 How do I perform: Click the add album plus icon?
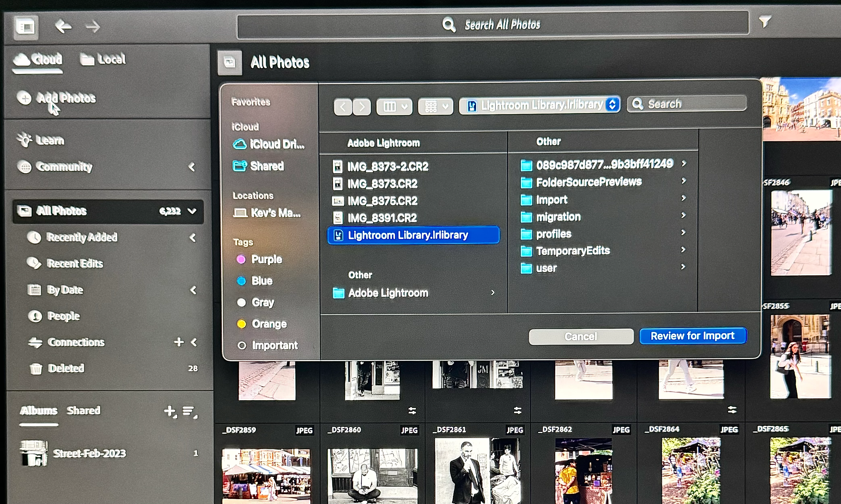click(170, 411)
